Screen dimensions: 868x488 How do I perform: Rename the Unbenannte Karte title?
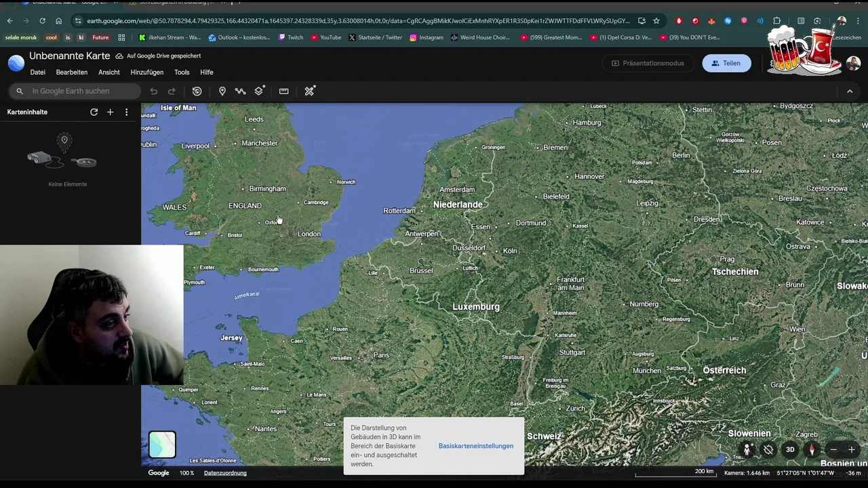point(70,56)
